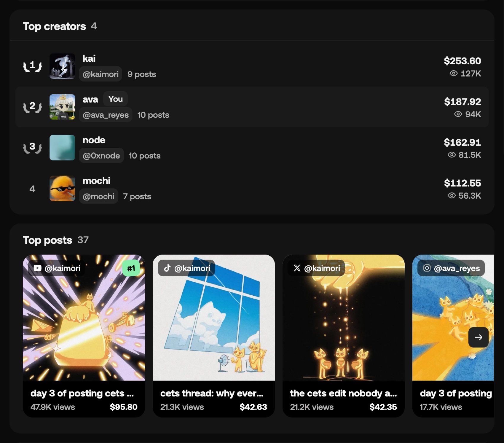This screenshot has width=504, height=443.
Task: Open the @mochi handle tag
Action: [98, 196]
